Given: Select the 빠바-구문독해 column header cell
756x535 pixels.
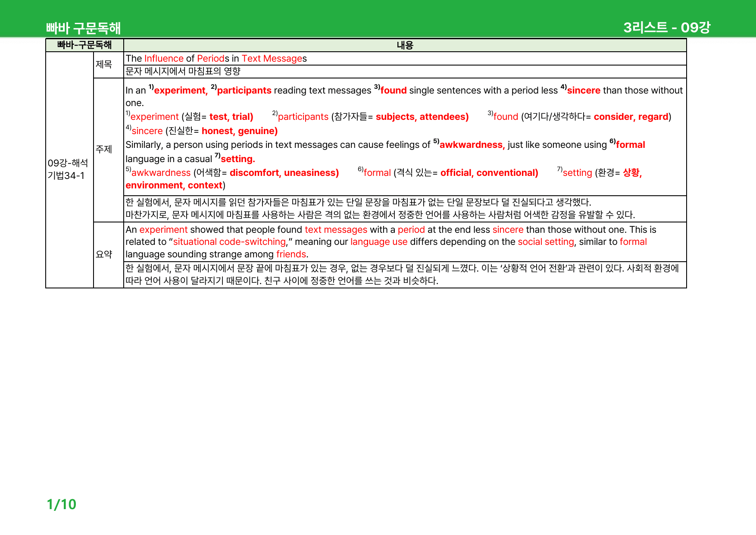Looking at the screenshot, I should [x=84, y=45].
